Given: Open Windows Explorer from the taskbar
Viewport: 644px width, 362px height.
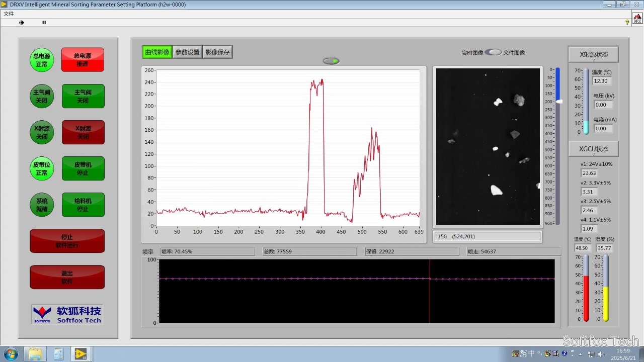Looking at the screenshot, I should click(x=35, y=354).
